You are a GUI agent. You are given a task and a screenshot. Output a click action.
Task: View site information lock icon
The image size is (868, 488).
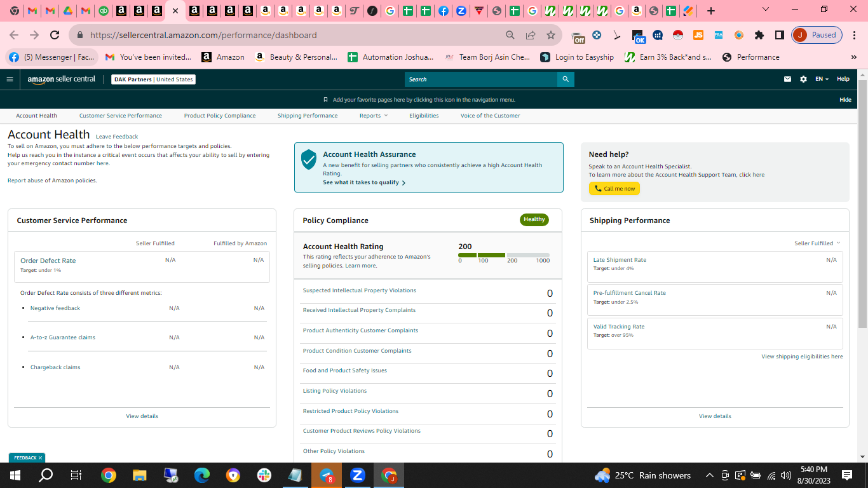click(x=79, y=35)
